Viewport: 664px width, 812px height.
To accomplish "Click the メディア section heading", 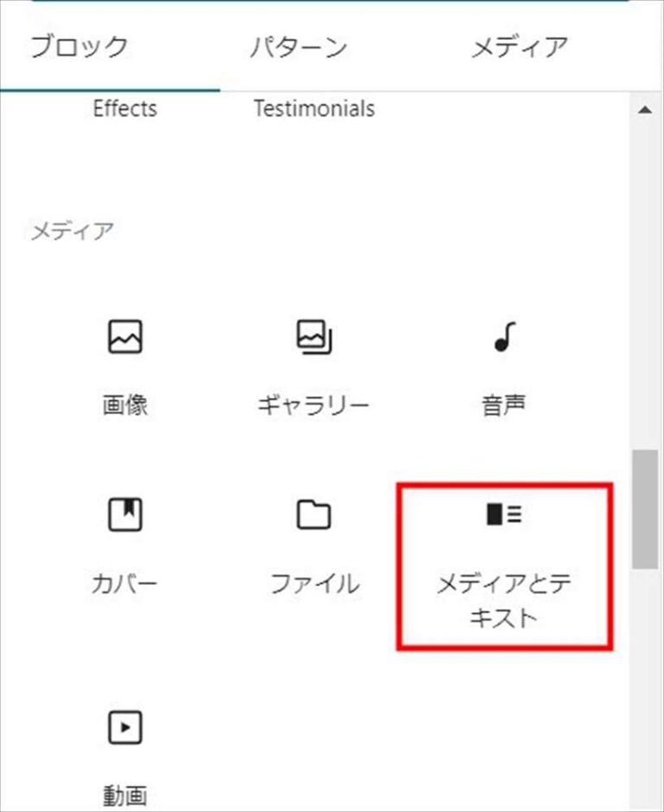I will coord(72,231).
